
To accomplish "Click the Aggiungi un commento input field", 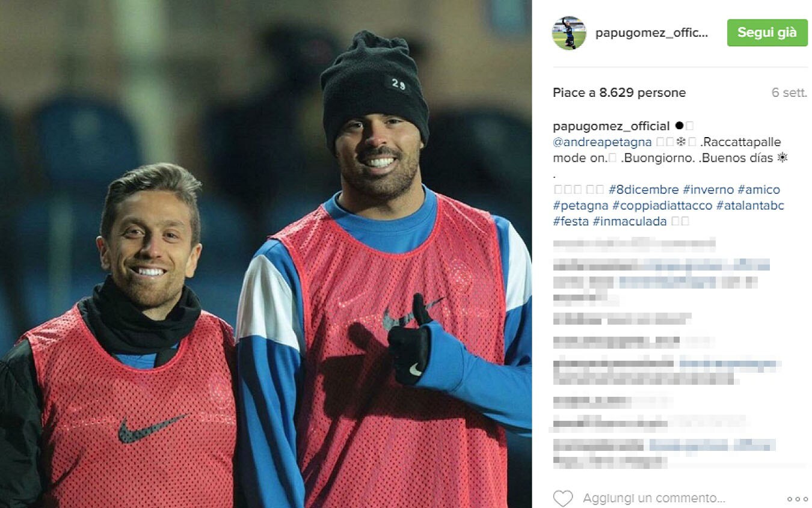I will (x=654, y=498).
